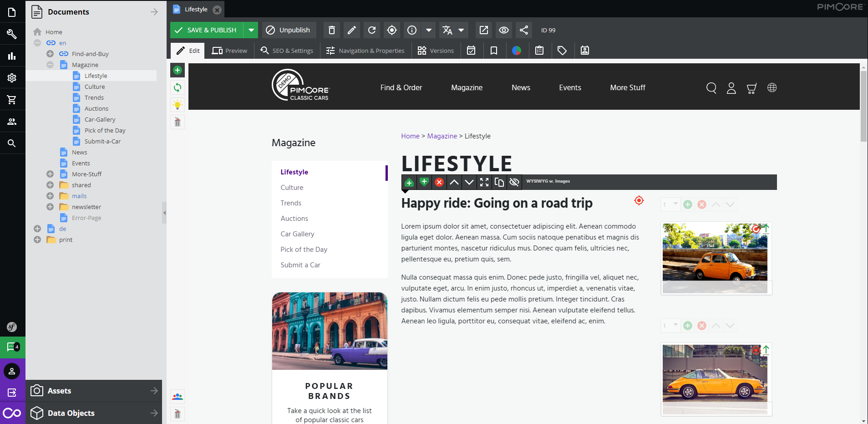Open the color wheel targeting tab
This screenshot has height=424, width=868.
coord(517,51)
